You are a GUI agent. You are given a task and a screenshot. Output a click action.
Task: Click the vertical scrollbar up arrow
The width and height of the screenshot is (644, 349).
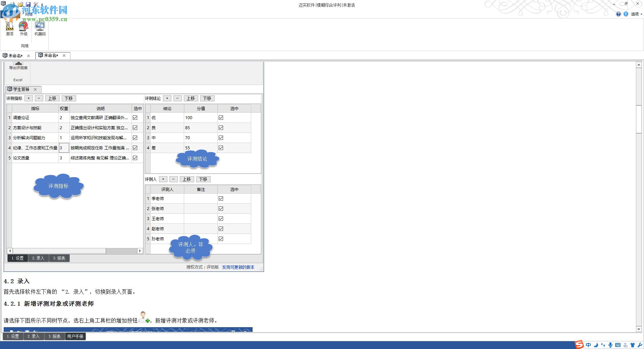click(639, 65)
